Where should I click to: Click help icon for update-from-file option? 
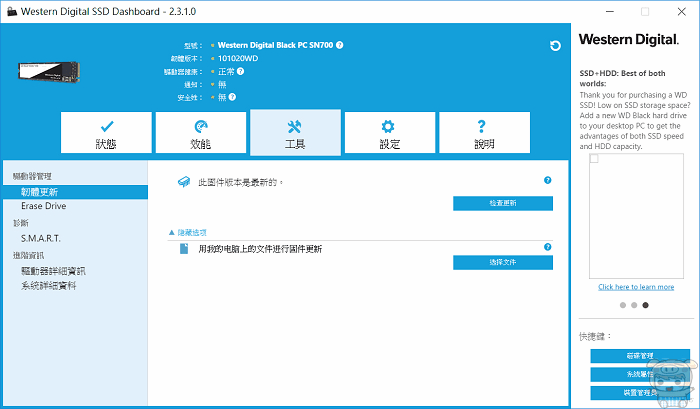(548, 247)
